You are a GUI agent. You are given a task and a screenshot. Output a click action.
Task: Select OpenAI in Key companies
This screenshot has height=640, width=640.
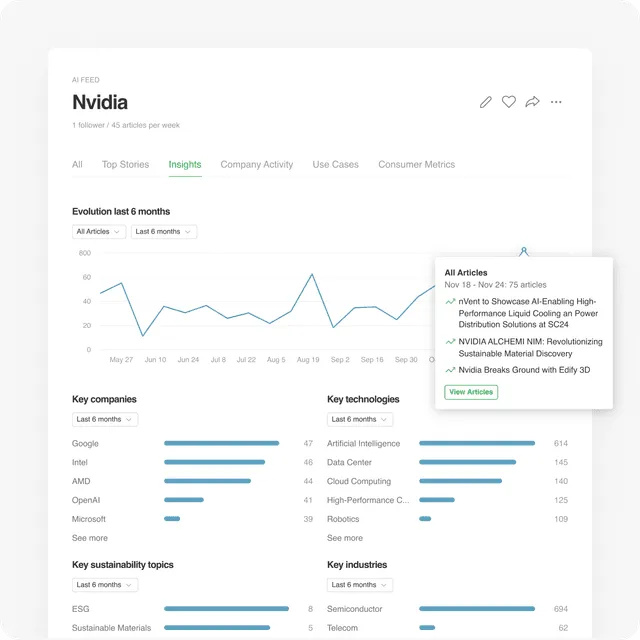point(86,500)
